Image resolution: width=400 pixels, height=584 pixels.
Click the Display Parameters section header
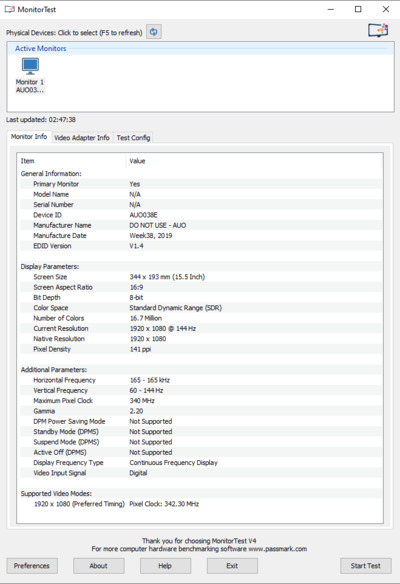50,267
